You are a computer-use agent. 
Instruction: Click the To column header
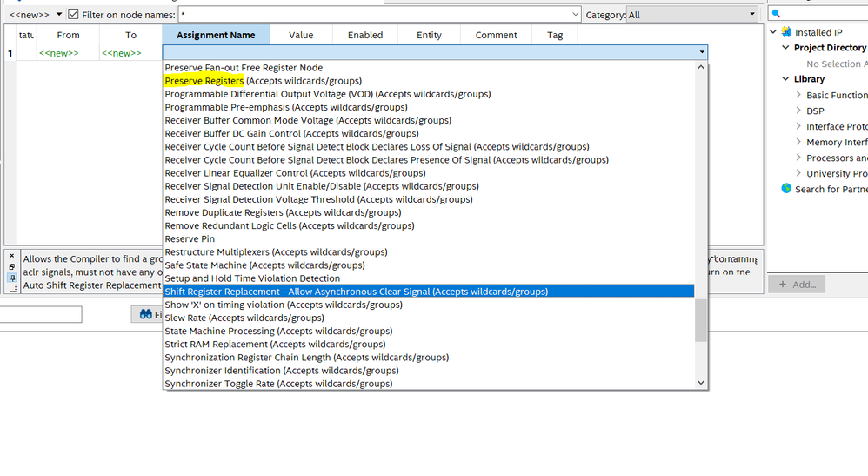(130, 35)
